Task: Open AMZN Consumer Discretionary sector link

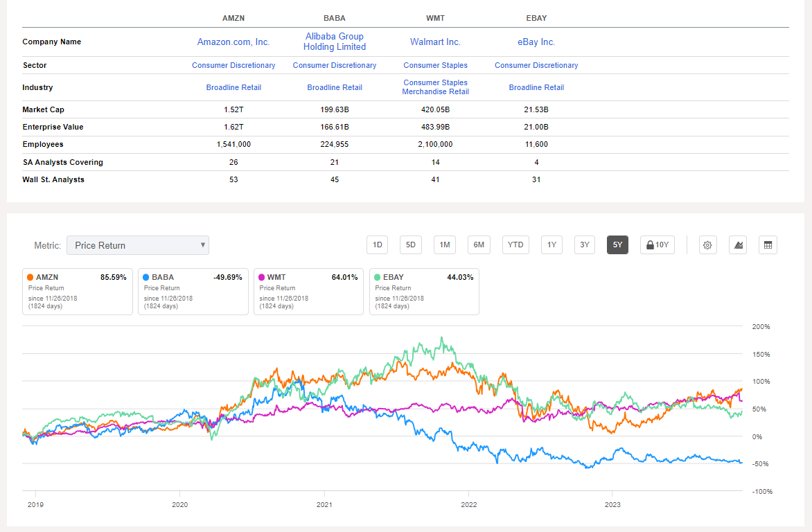Action: 233,65
